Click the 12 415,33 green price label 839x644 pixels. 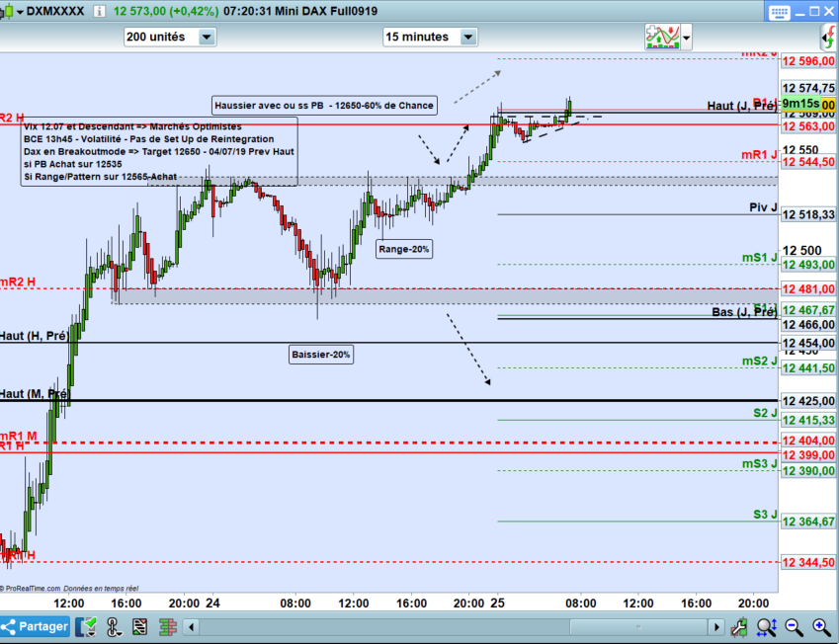pos(808,421)
